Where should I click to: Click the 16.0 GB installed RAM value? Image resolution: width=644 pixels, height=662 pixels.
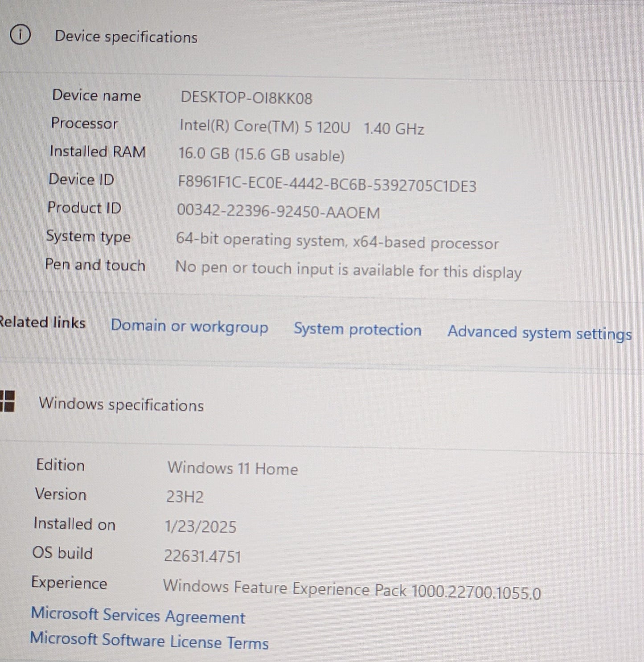[x=261, y=155]
